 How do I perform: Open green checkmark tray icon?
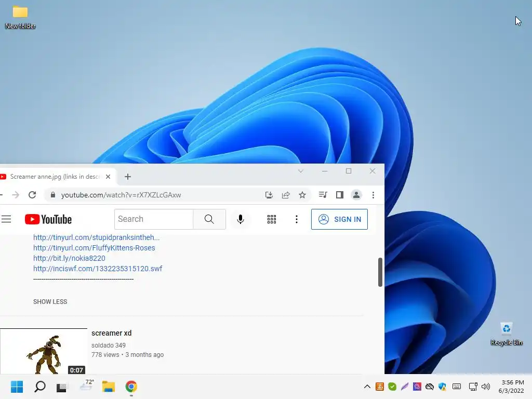pos(392,387)
